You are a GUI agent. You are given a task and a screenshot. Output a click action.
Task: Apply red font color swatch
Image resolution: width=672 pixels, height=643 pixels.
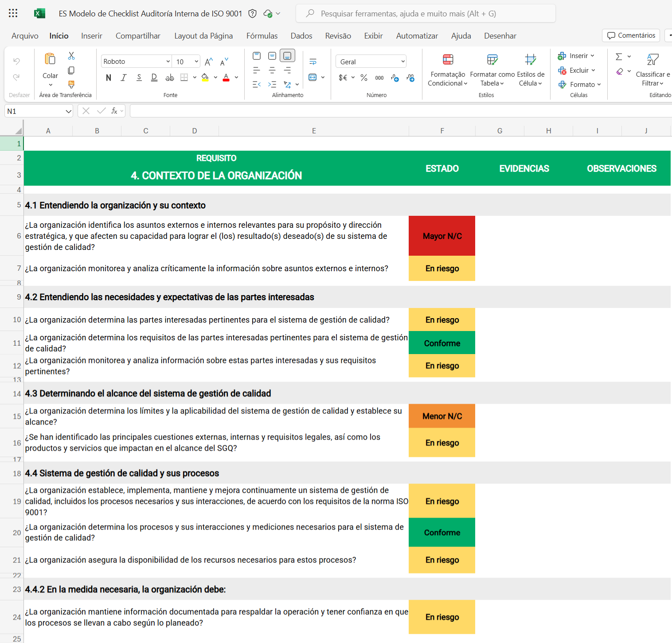click(x=226, y=78)
